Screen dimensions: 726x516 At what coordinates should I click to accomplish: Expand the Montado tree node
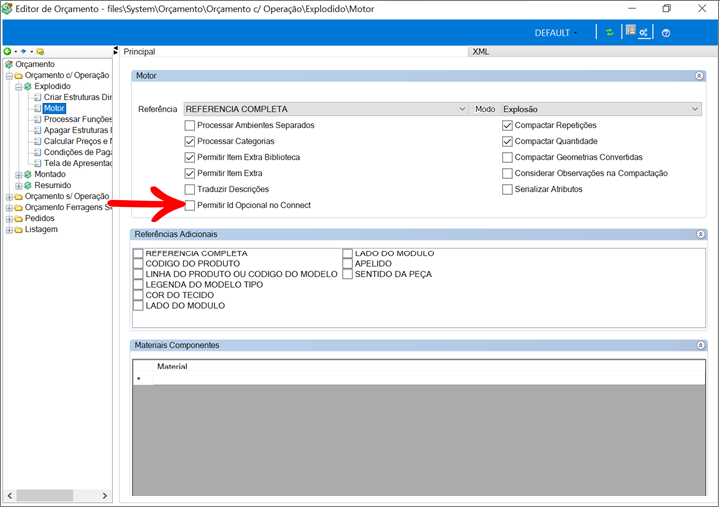[19, 176]
